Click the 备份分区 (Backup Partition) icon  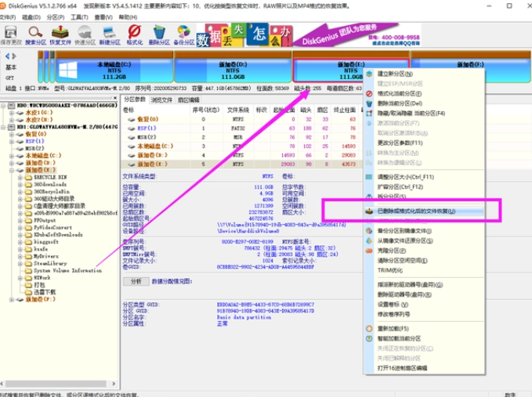coord(183,35)
